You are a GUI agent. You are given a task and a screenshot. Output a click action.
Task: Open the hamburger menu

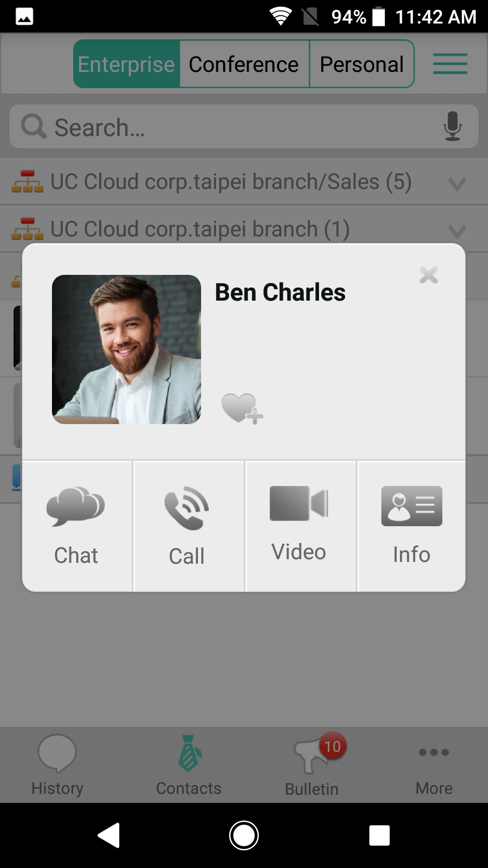(x=450, y=64)
